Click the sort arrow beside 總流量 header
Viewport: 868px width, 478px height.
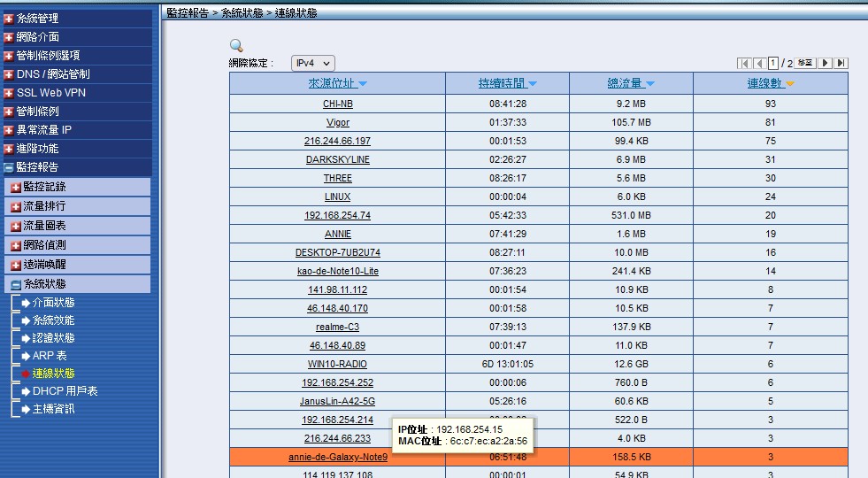coord(650,84)
